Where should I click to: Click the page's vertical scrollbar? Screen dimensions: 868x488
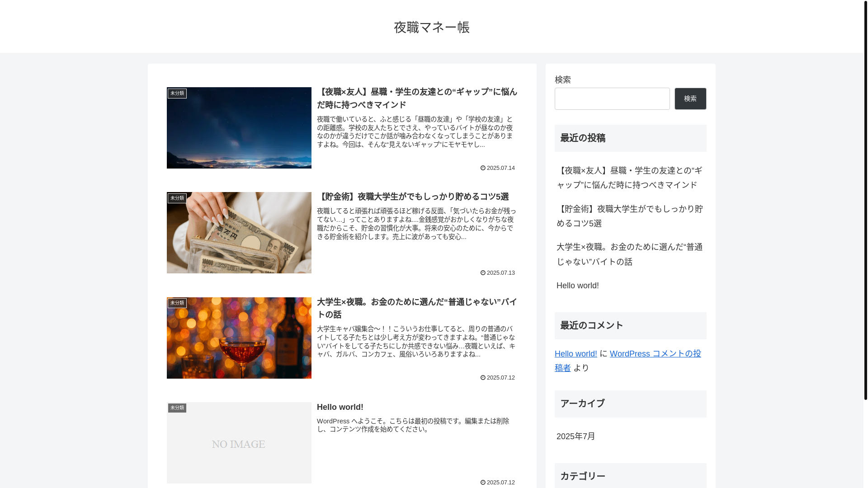(865, 200)
